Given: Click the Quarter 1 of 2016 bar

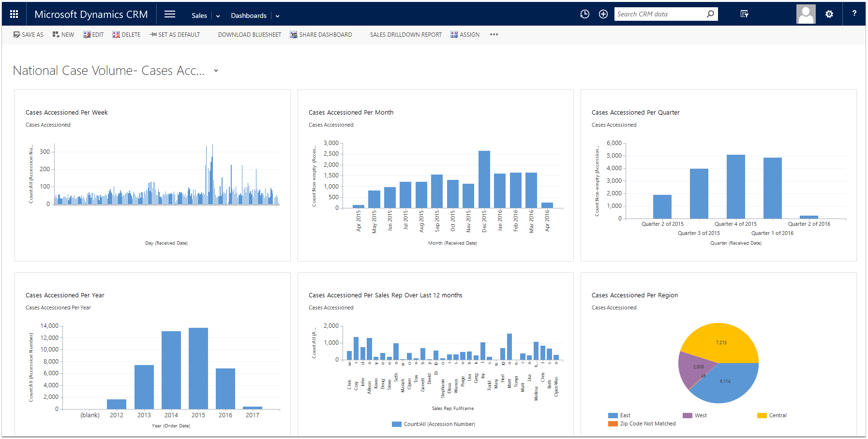Looking at the screenshot, I should 773,188.
